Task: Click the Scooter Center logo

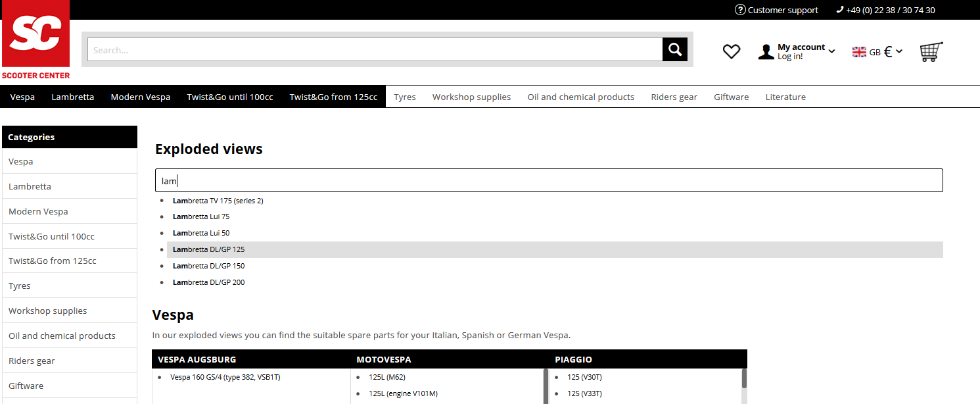Action: click(x=36, y=40)
